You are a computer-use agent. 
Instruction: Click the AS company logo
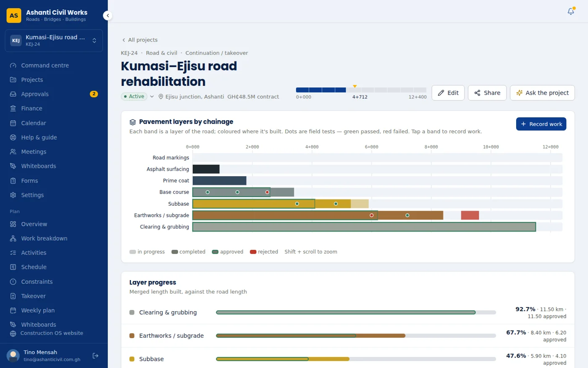click(14, 16)
